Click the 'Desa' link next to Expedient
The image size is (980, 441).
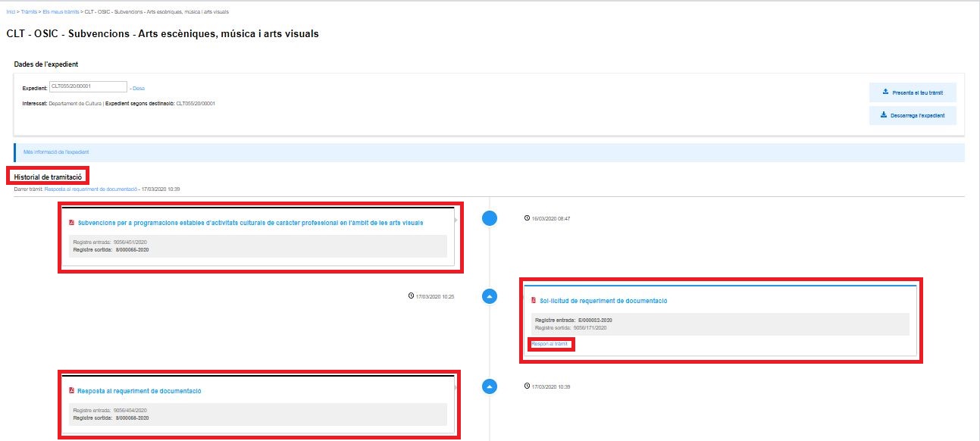[139, 88]
